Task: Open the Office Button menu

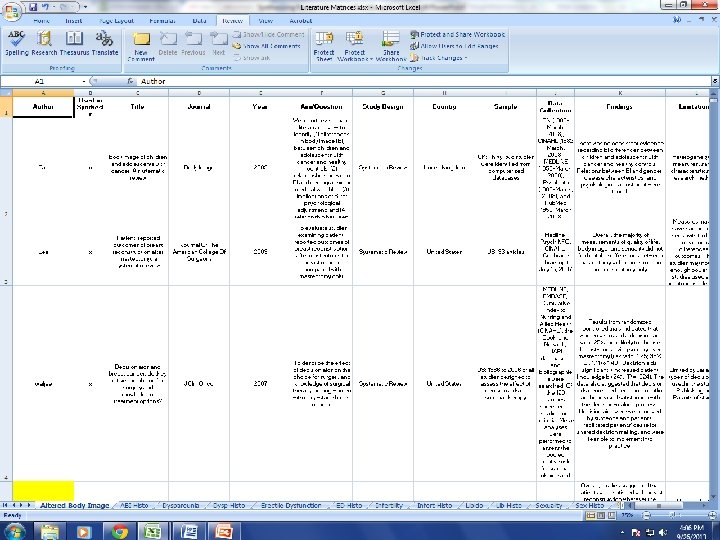Action: [12, 12]
